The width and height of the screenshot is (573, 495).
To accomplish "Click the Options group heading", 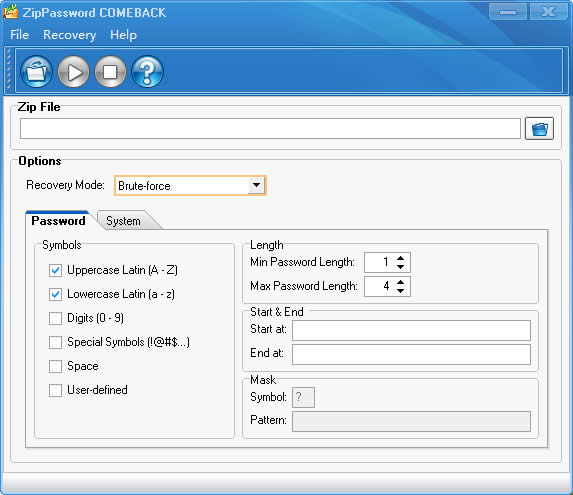I will pyautogui.click(x=40, y=161).
